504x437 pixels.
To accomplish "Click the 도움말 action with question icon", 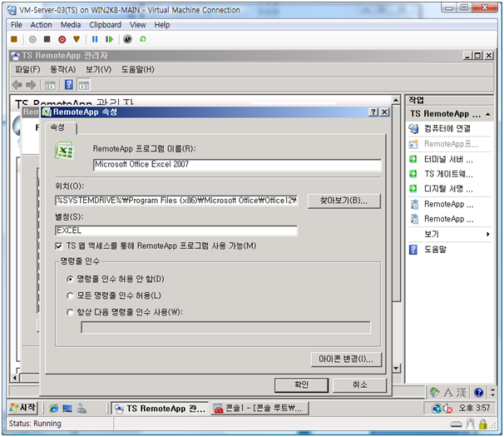I will pos(435,250).
